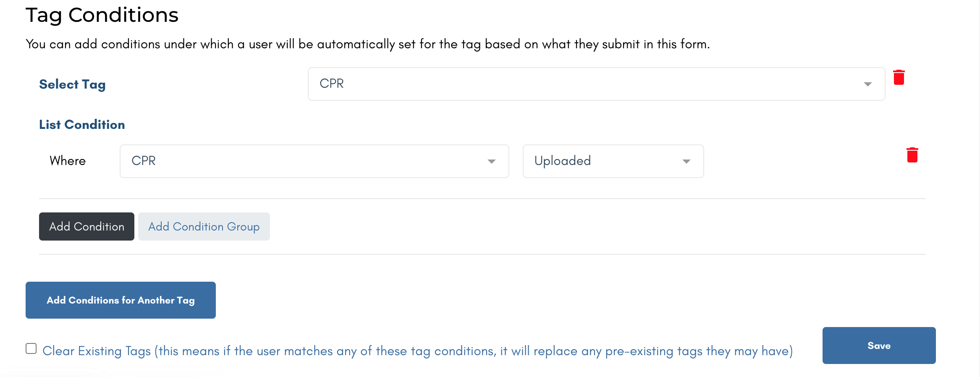Screen dimensions: 980x377
Task: Click the caret arrow in Where CPR field
Action: [491, 162]
